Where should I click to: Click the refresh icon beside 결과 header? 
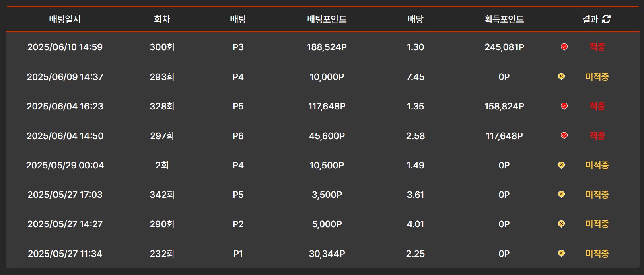[x=606, y=19]
